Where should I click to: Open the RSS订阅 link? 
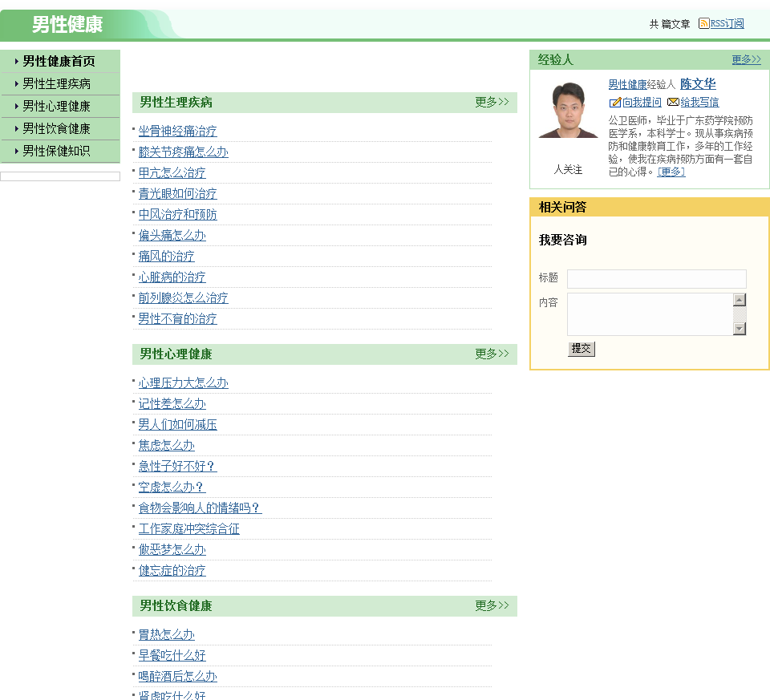point(727,23)
